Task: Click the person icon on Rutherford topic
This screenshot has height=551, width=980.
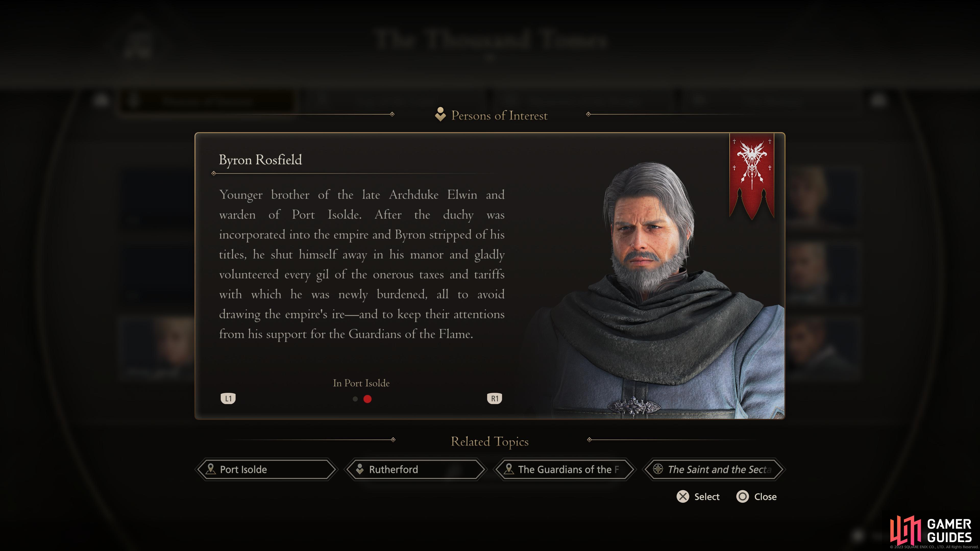Action: pos(360,469)
